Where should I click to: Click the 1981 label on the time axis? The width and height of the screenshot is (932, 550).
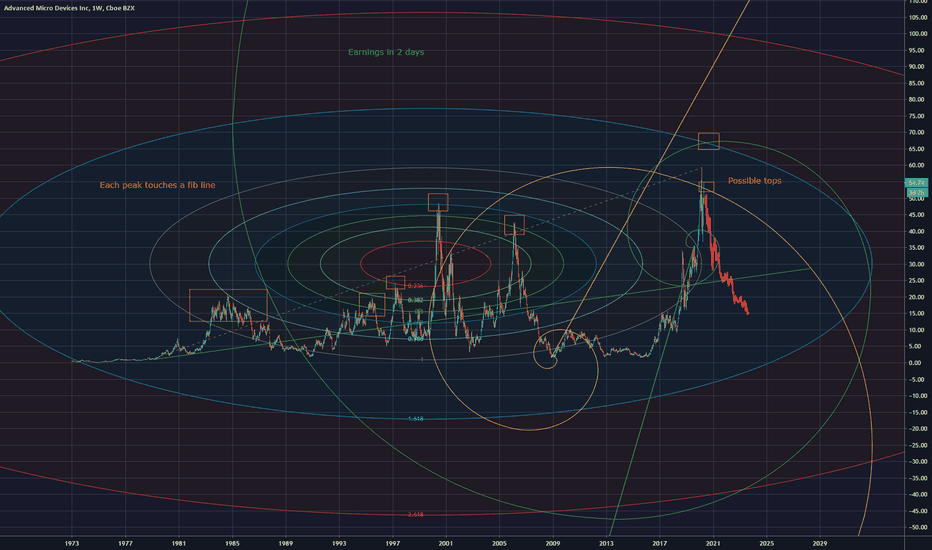179,543
